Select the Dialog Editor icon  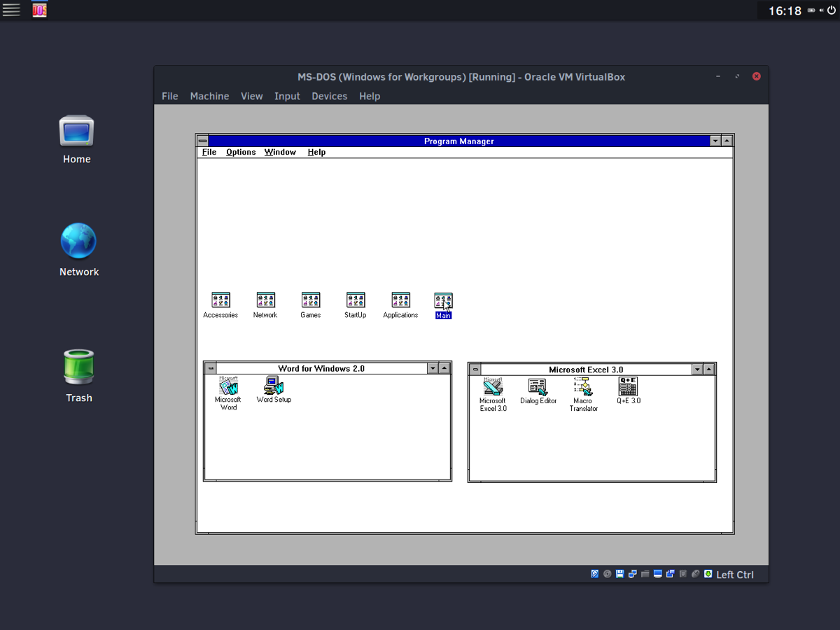click(x=538, y=391)
